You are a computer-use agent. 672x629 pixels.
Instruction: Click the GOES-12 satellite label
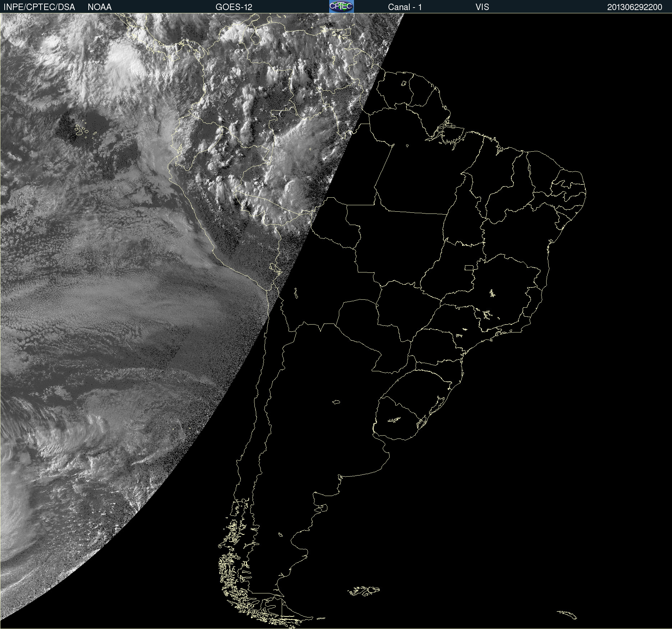(x=234, y=7)
